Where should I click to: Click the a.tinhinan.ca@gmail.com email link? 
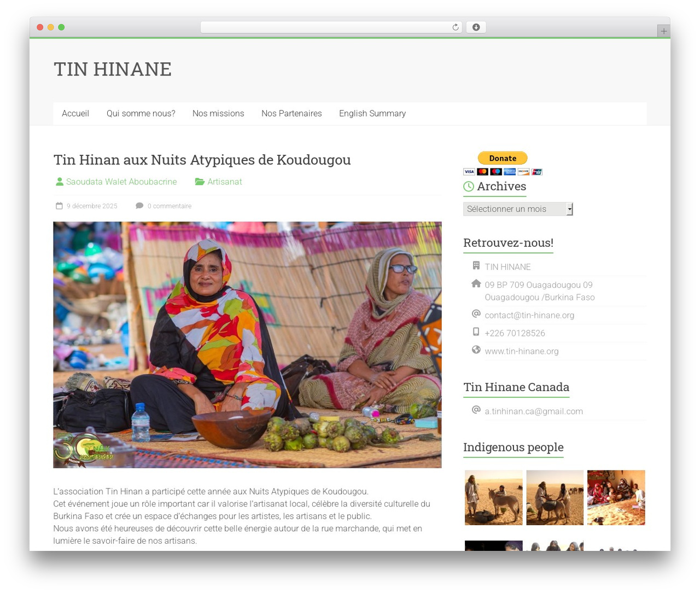click(534, 411)
